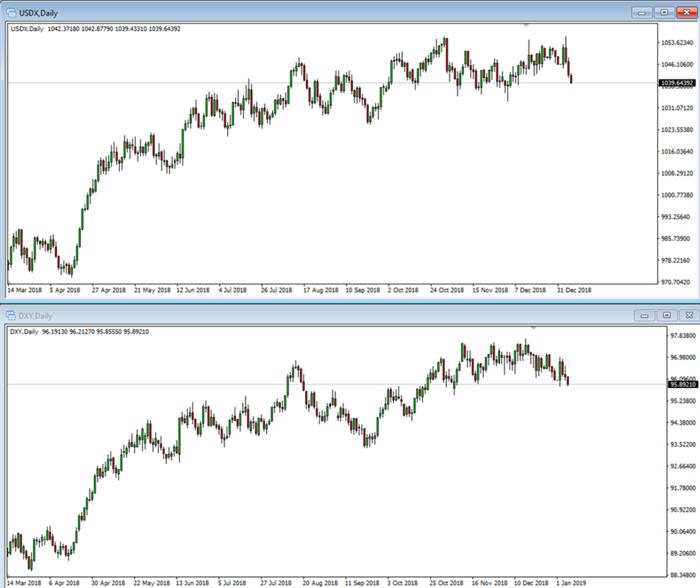Click the DXY chart window icon
Viewport: 700px width, 588px height.
click(10, 316)
